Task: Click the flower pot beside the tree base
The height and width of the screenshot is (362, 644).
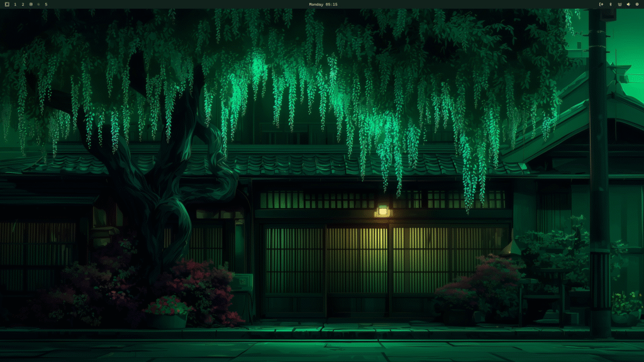Action: (165, 319)
